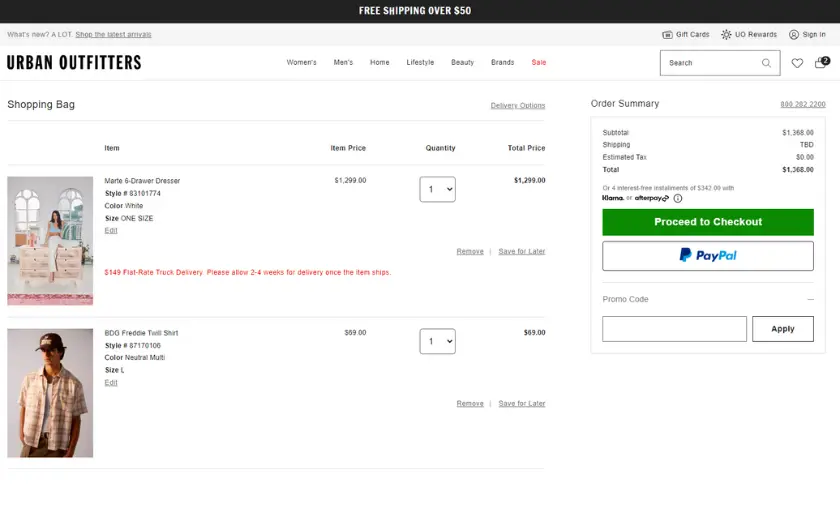The height and width of the screenshot is (508, 840).
Task: Open the Home menu
Action: tap(379, 63)
